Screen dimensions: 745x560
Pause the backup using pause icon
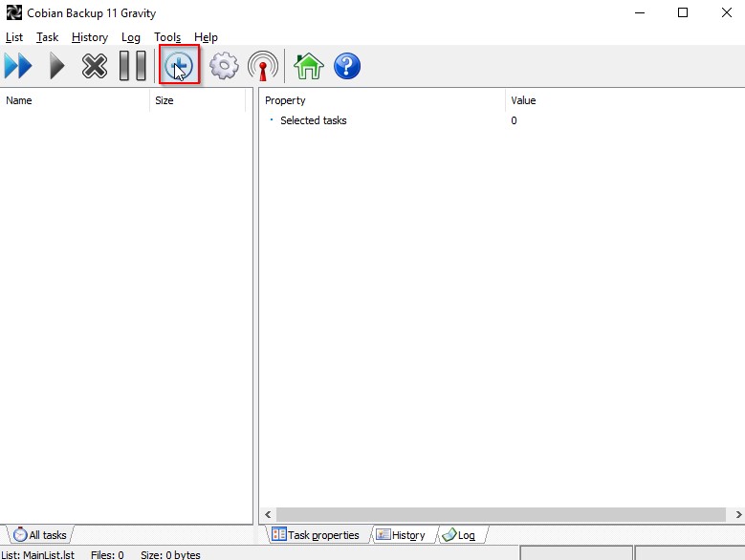click(x=132, y=66)
